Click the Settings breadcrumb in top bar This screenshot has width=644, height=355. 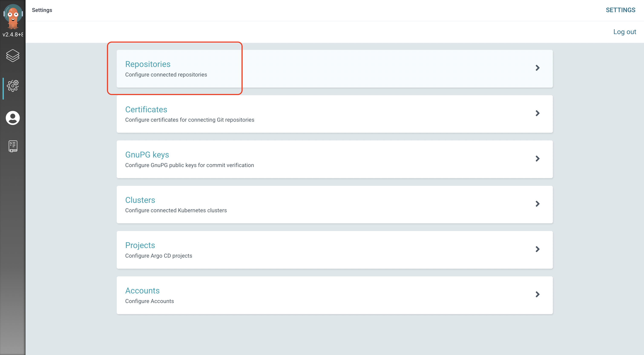click(x=42, y=10)
